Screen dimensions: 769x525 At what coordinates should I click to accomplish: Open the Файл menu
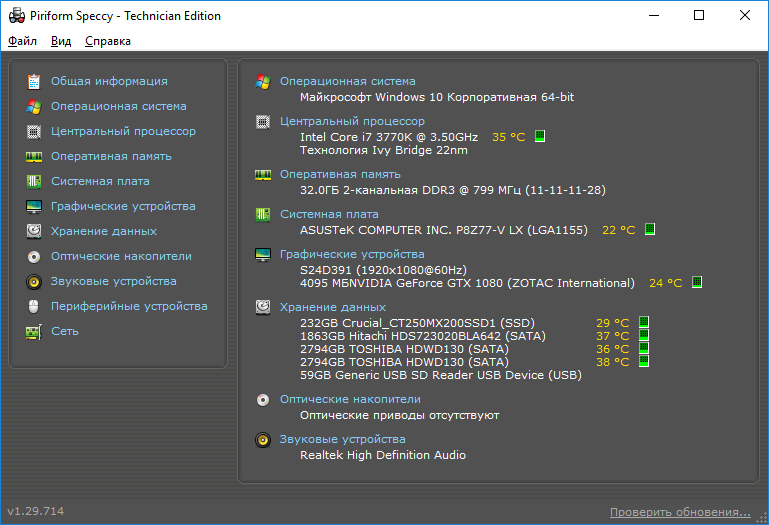coord(23,41)
